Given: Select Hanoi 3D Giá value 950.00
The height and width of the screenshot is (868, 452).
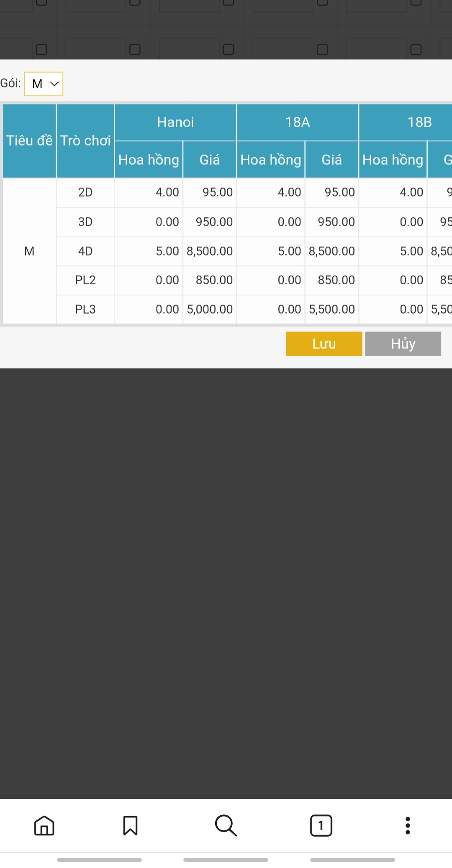Looking at the screenshot, I should 214,222.
